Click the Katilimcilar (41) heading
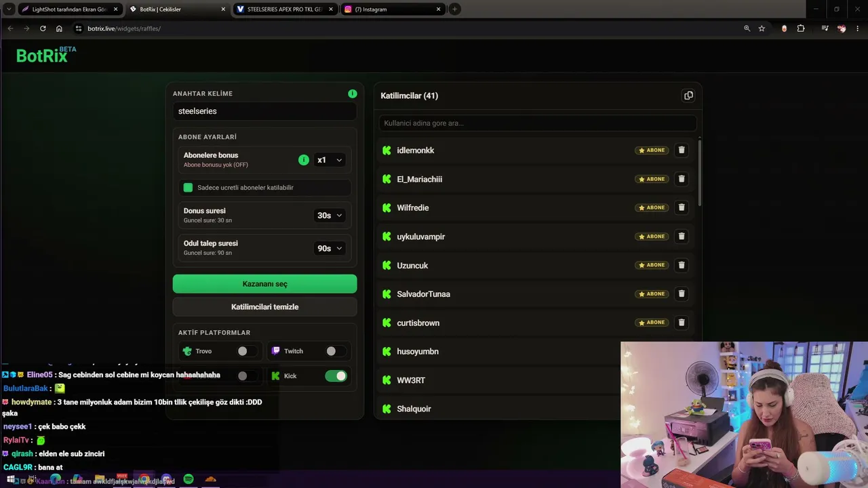Viewport: 868px width, 488px height. point(410,96)
